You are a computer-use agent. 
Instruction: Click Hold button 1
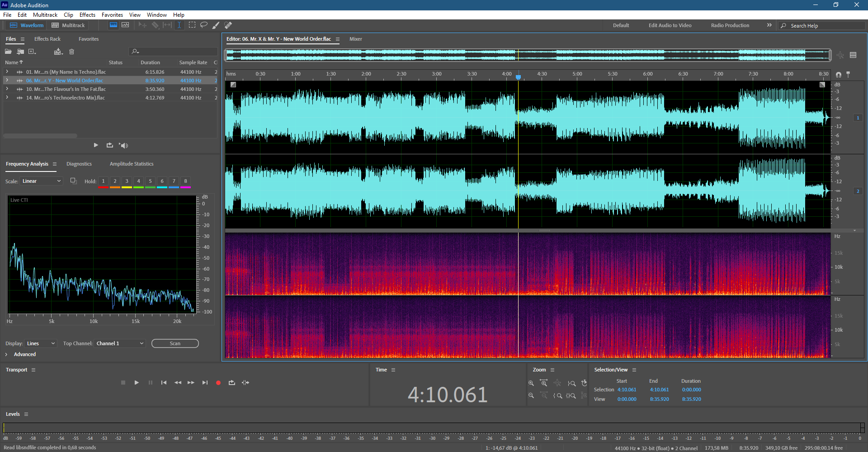click(x=103, y=181)
